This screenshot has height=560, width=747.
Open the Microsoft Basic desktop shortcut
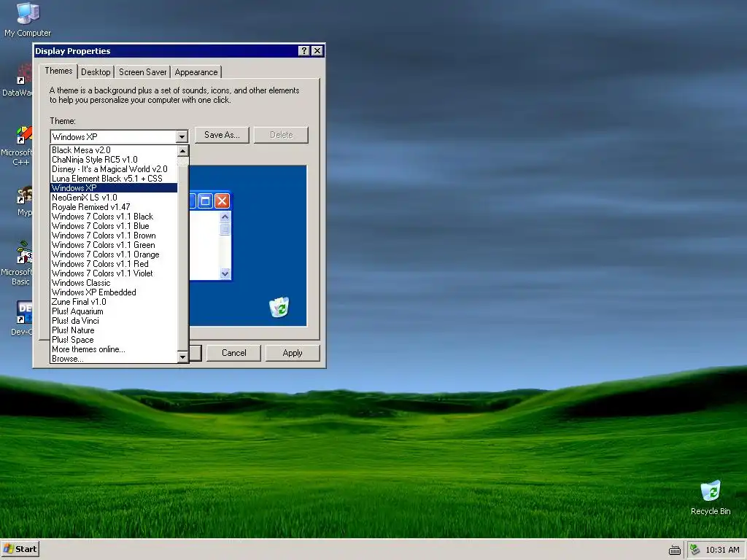point(24,253)
